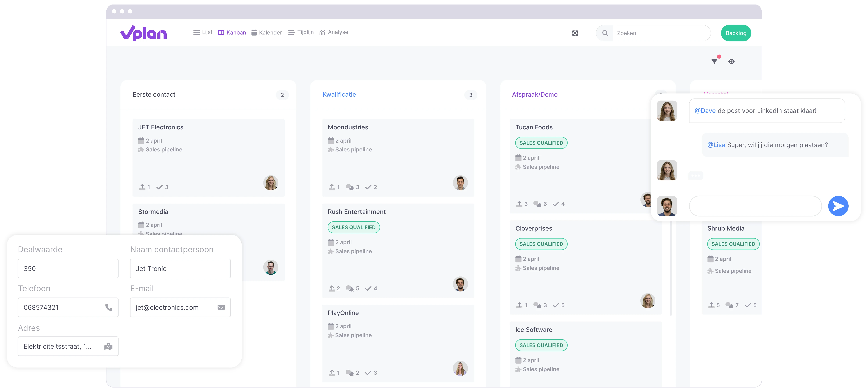This screenshot has width=868, height=392.
Task: Click the phone icon in Telefoon field
Action: tap(109, 308)
